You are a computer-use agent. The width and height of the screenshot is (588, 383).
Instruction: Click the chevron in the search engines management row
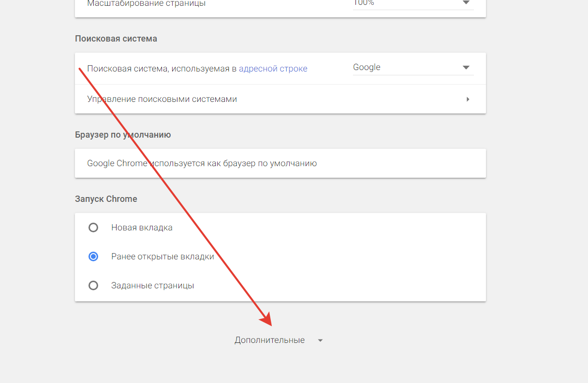[468, 99]
